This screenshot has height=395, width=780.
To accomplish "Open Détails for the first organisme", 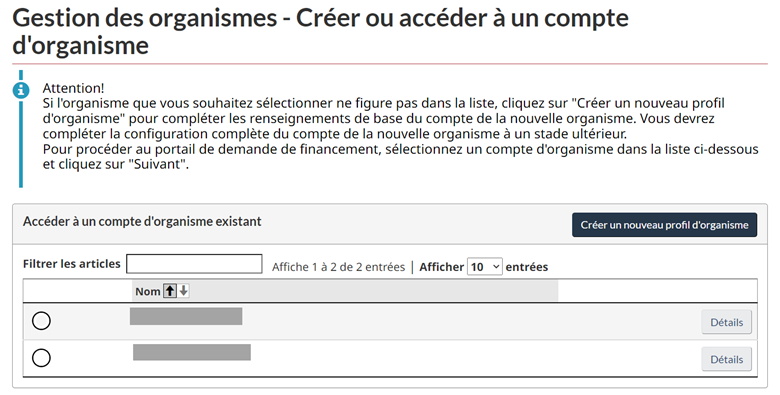I will (x=727, y=322).
